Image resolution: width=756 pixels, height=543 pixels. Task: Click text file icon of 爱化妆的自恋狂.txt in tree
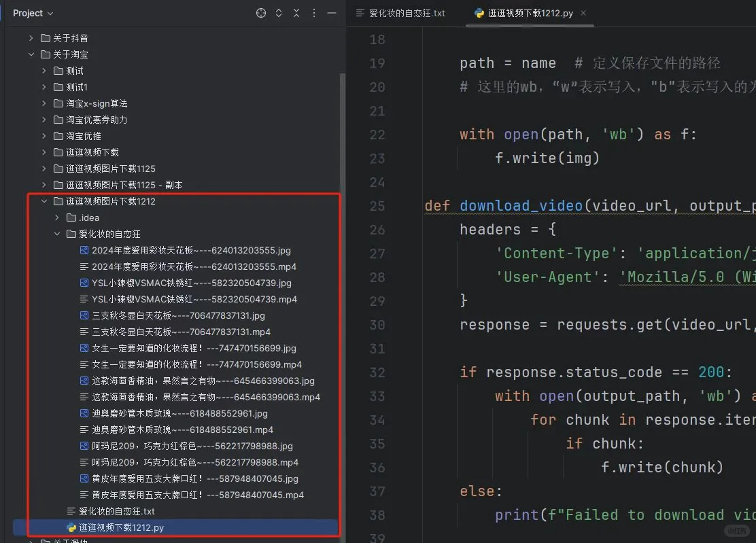coord(71,511)
